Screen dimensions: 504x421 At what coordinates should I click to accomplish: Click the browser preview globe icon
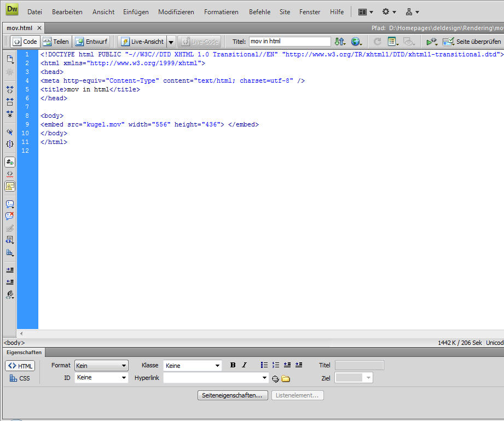[x=356, y=42]
